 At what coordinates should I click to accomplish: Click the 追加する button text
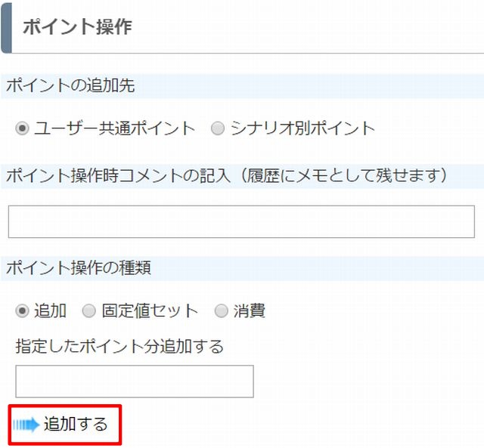click(76, 424)
